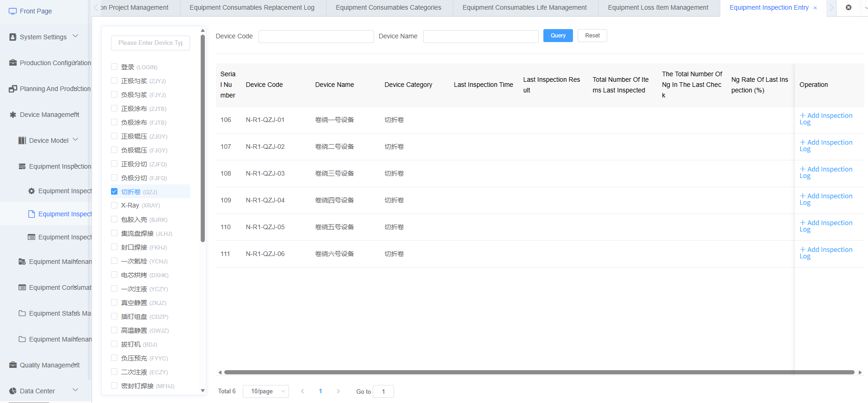Viewport: 868px width, 403px height.
Task: Check the 电芯烘烤 (DXHK) checkbox
Action: tap(114, 275)
